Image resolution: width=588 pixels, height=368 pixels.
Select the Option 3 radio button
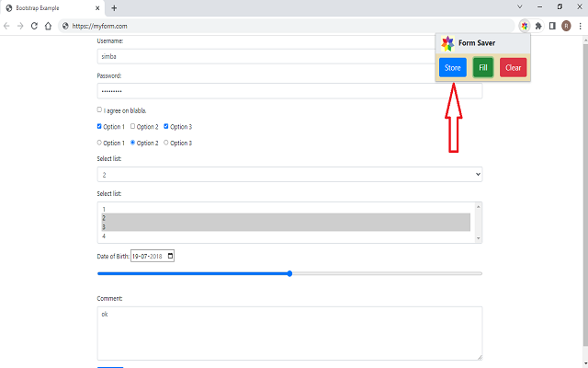coord(166,143)
